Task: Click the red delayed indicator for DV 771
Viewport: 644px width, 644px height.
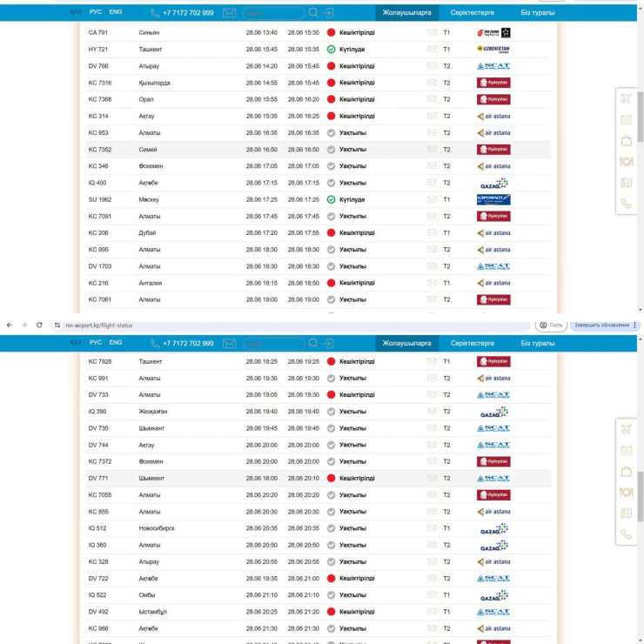Action: tap(331, 479)
